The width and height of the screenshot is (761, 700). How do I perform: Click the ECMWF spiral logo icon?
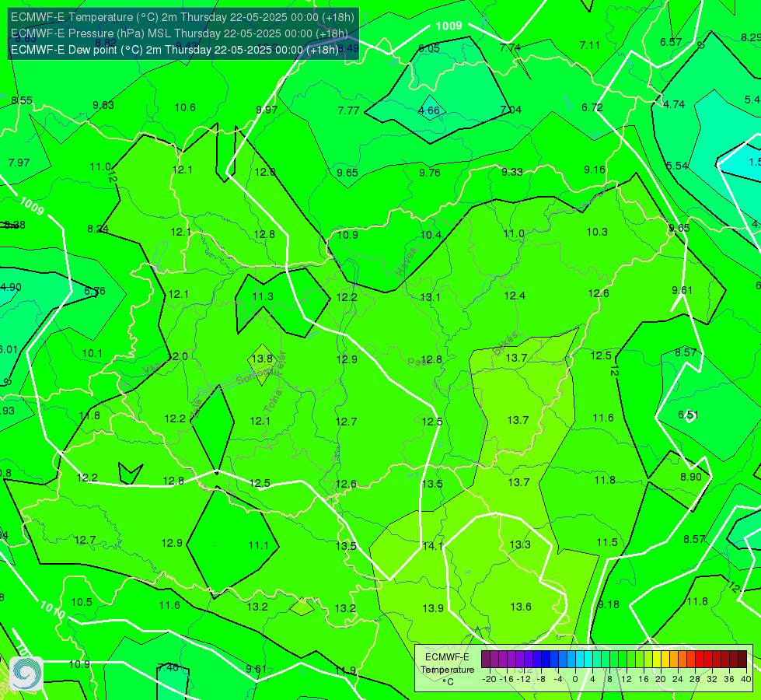pos(26,674)
